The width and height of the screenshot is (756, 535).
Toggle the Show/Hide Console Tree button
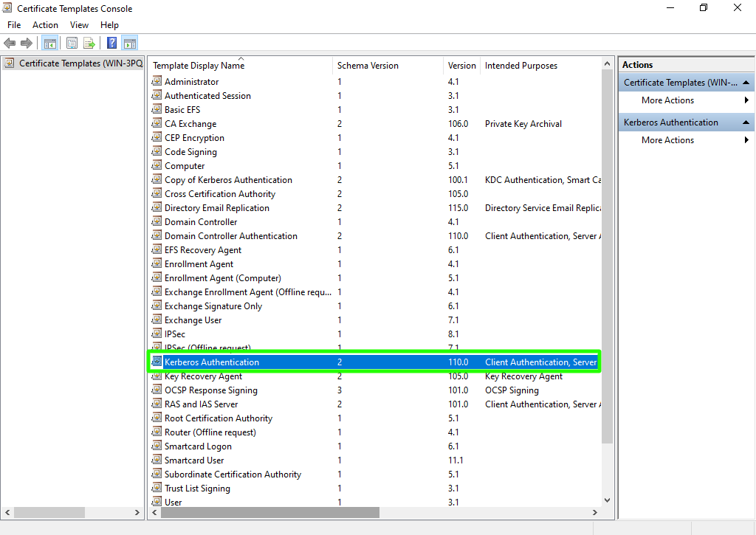(x=50, y=44)
